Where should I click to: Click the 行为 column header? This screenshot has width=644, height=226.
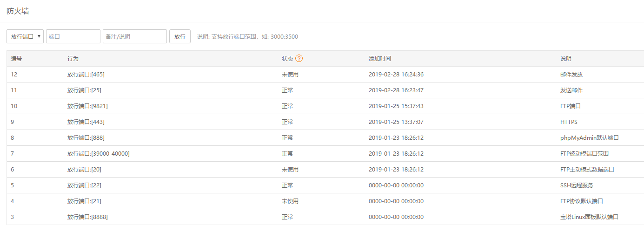(73, 59)
